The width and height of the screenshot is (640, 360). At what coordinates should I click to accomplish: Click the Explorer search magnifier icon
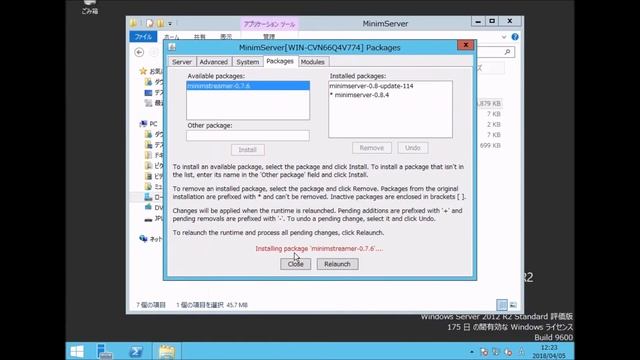pos(507,52)
